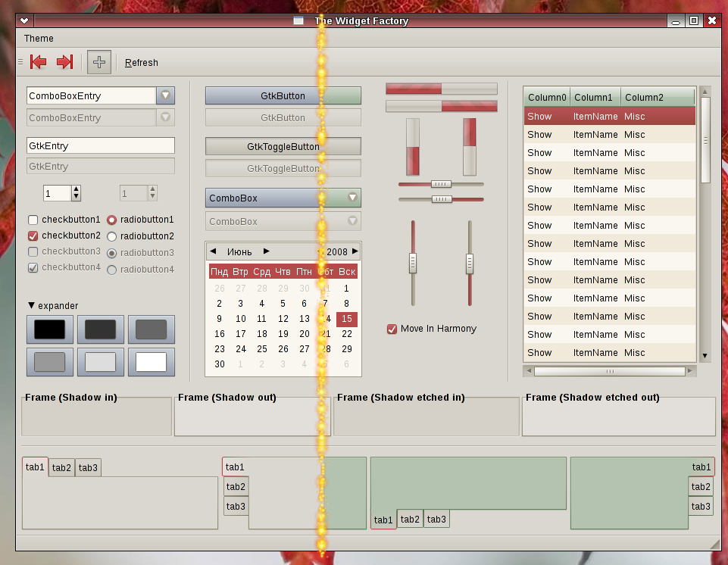Pick the black color swatch button
This screenshot has width=728, height=565.
[50, 329]
